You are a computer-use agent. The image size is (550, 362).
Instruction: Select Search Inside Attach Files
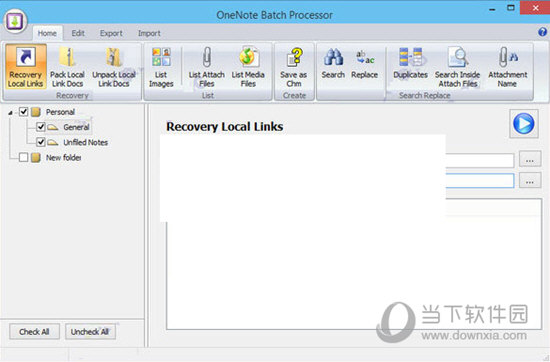457,67
